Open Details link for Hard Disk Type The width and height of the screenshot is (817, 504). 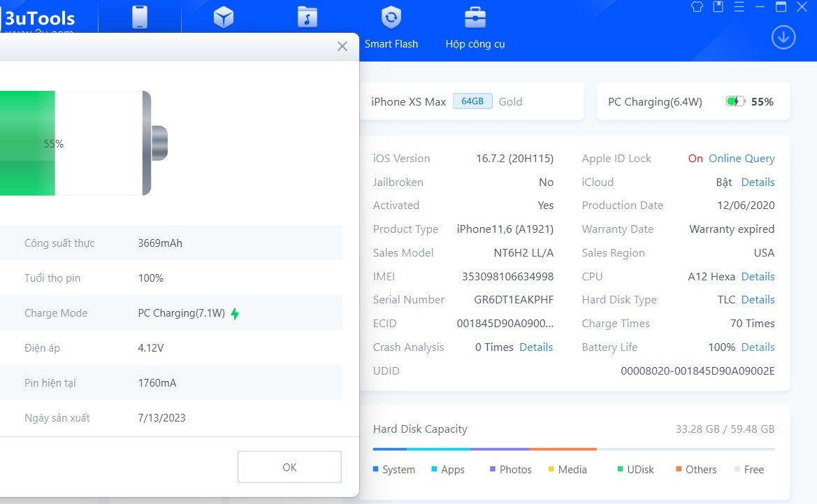tap(758, 300)
